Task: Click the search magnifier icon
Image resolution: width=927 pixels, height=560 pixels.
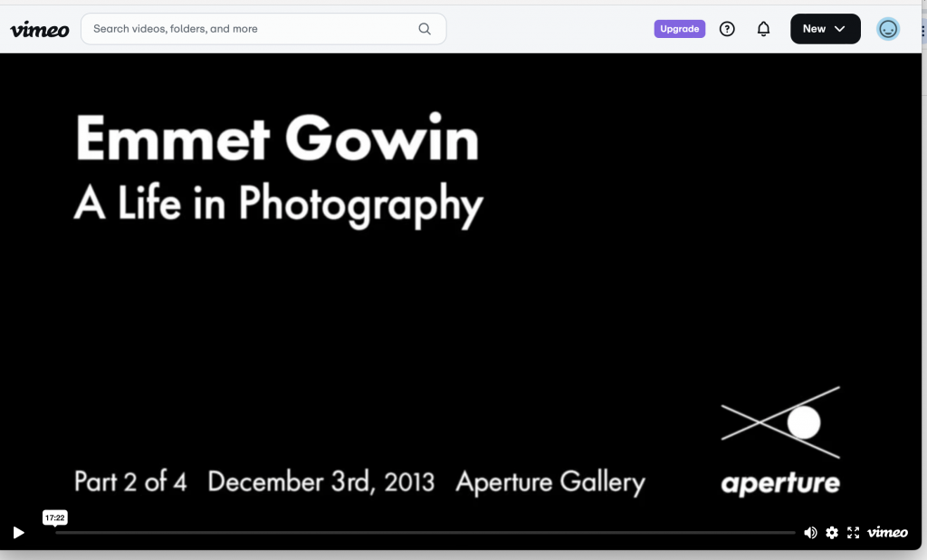Action: pyautogui.click(x=425, y=29)
